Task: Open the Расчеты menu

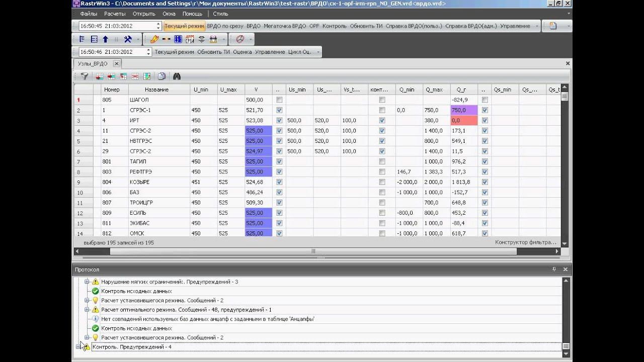Action: [115, 14]
